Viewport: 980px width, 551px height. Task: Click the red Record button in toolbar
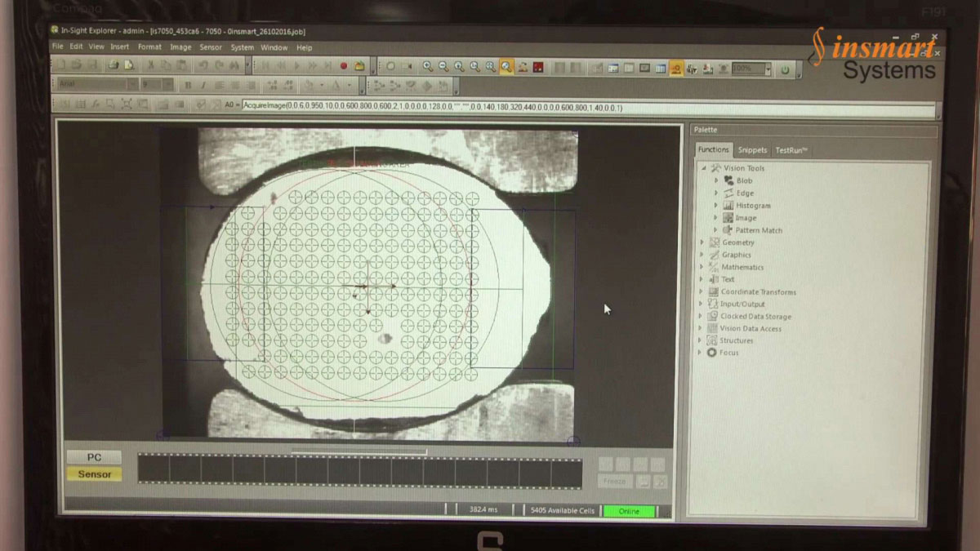[344, 67]
